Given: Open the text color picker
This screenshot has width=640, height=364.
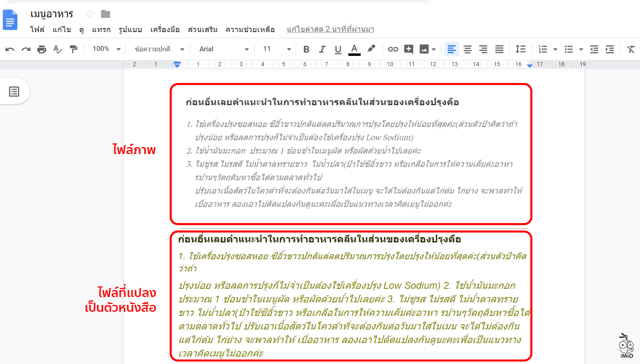Looking at the screenshot, I should 354,49.
